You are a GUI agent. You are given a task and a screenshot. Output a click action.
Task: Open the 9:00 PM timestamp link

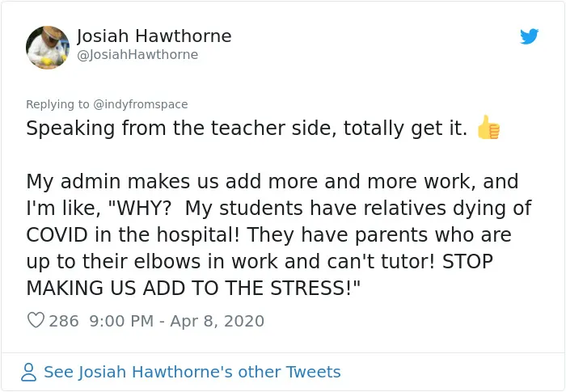[121, 321]
